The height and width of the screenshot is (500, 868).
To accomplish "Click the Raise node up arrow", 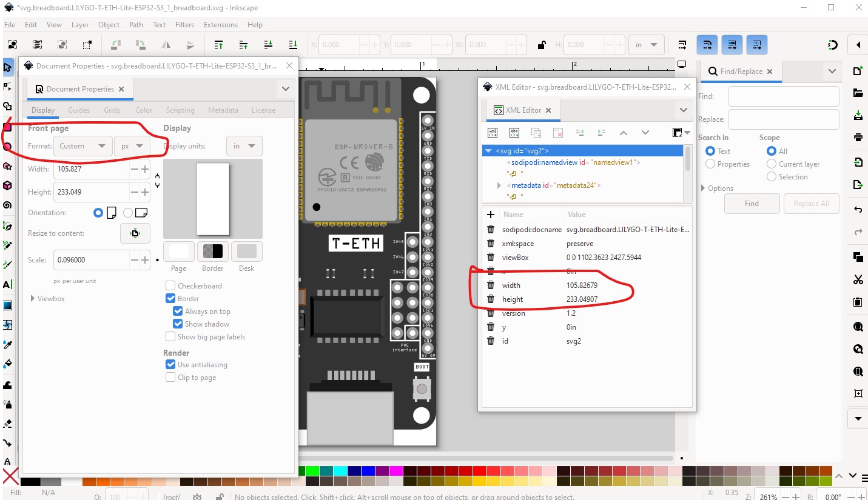I will [x=623, y=132].
